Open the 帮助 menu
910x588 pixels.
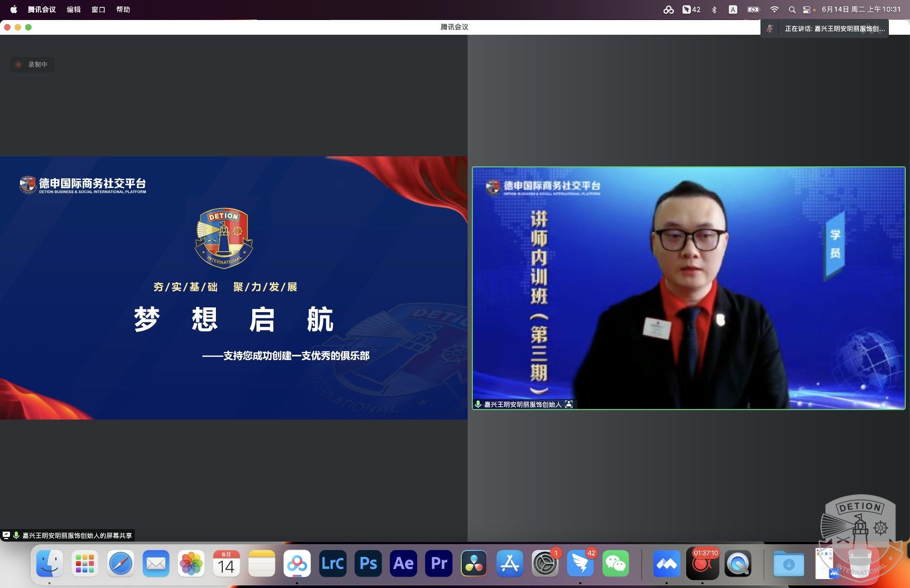tap(123, 9)
